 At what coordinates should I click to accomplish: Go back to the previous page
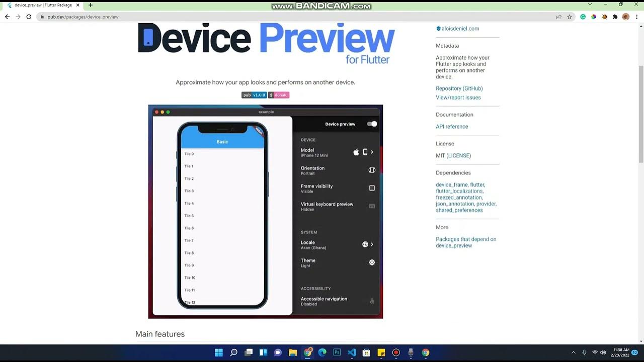(x=7, y=17)
